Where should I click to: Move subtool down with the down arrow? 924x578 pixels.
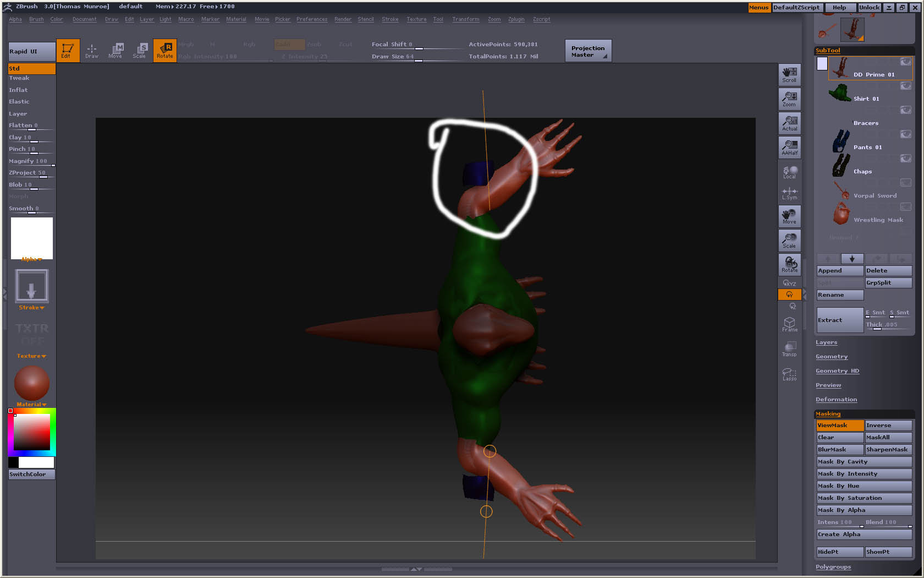[x=852, y=258]
